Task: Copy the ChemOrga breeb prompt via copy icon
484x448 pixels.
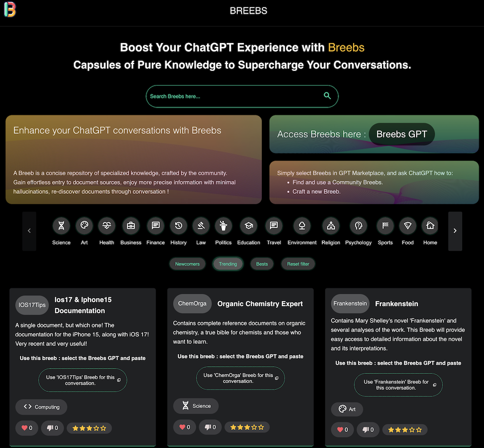Action: [x=277, y=378]
